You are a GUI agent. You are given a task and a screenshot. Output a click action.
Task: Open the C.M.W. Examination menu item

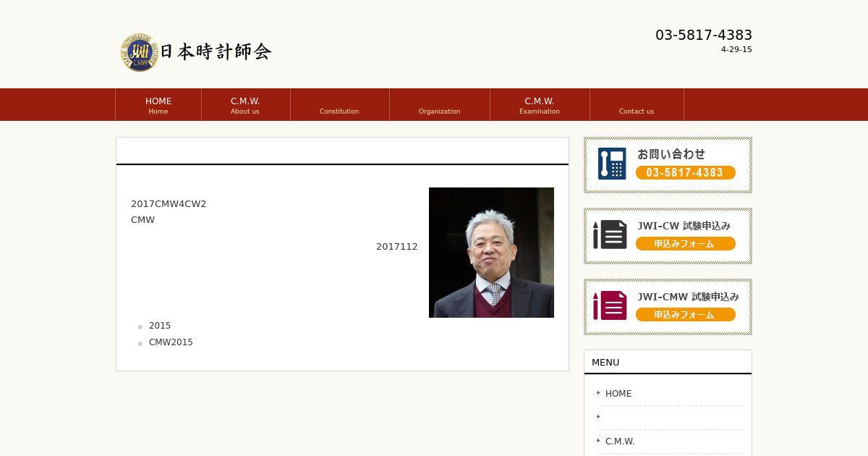pyautogui.click(x=540, y=105)
